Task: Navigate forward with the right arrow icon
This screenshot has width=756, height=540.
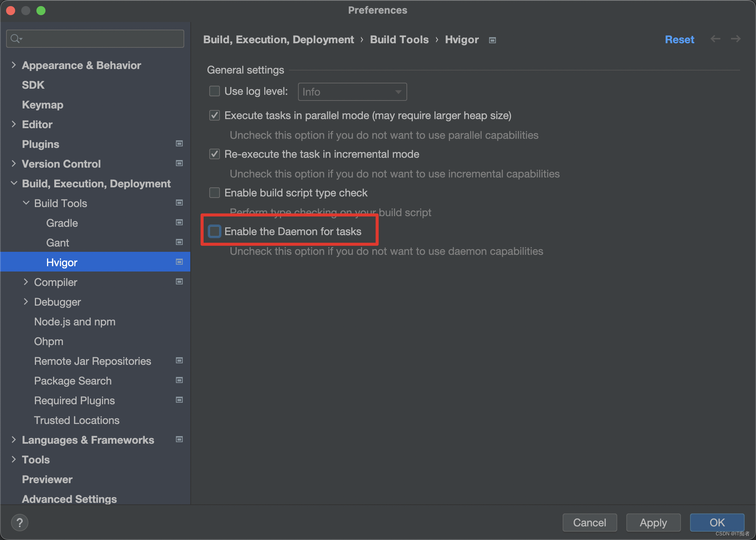Action: [736, 39]
